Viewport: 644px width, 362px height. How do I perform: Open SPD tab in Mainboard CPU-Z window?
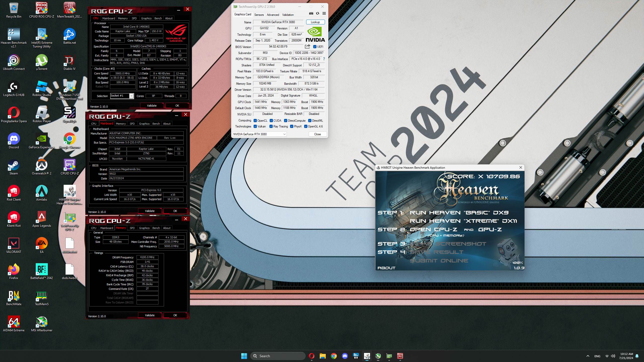click(132, 124)
